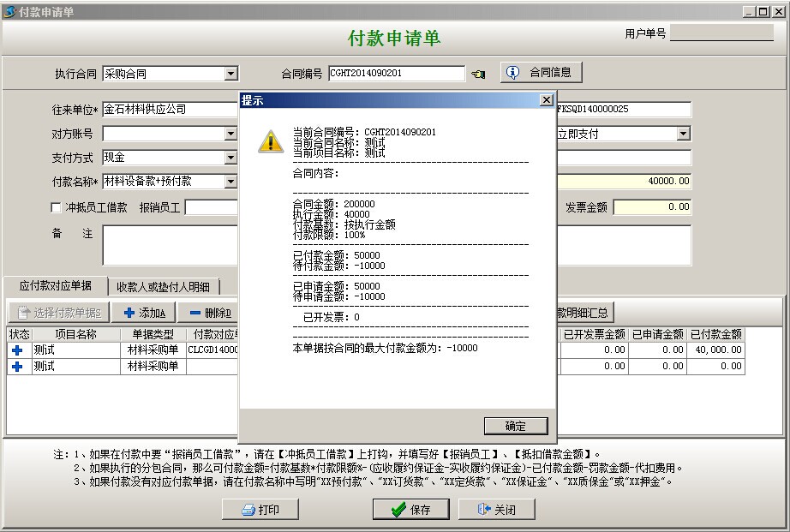Open the 支付方式 dropdown list
Image resolution: width=790 pixels, height=532 pixels.
(x=230, y=158)
